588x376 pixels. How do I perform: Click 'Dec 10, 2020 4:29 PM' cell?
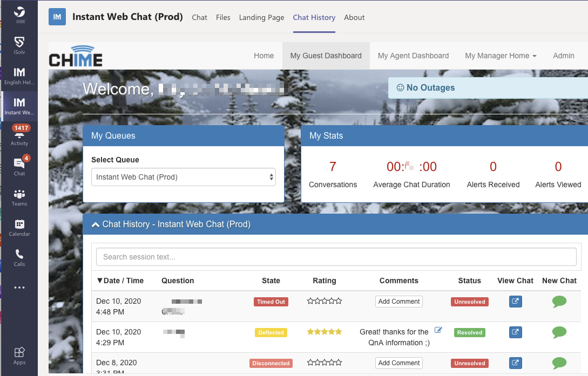(118, 337)
